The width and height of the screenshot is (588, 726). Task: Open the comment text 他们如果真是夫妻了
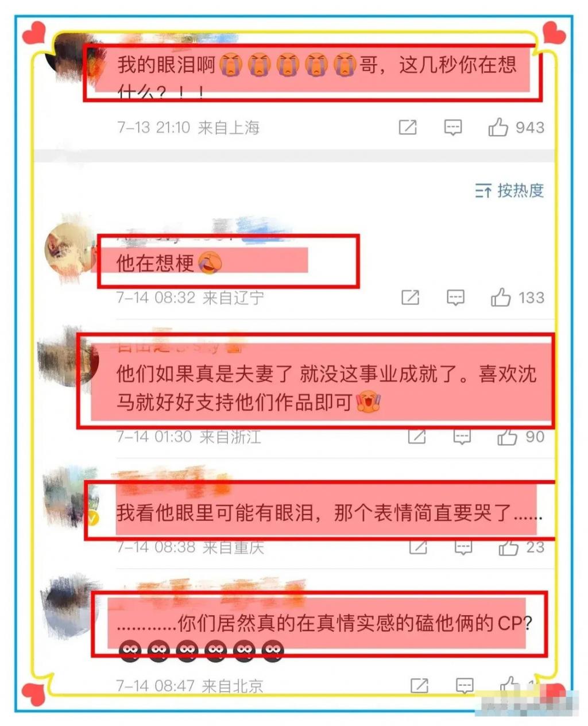click(326, 388)
